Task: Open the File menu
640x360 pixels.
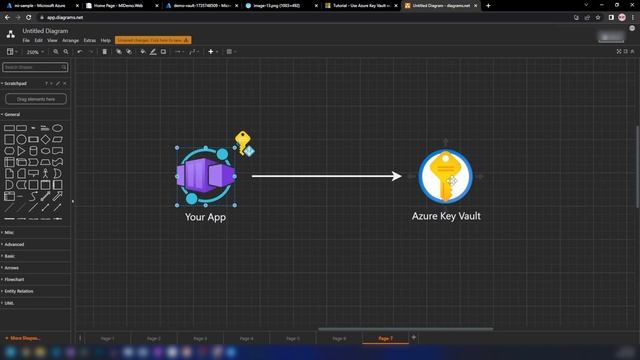Action: (x=26, y=40)
